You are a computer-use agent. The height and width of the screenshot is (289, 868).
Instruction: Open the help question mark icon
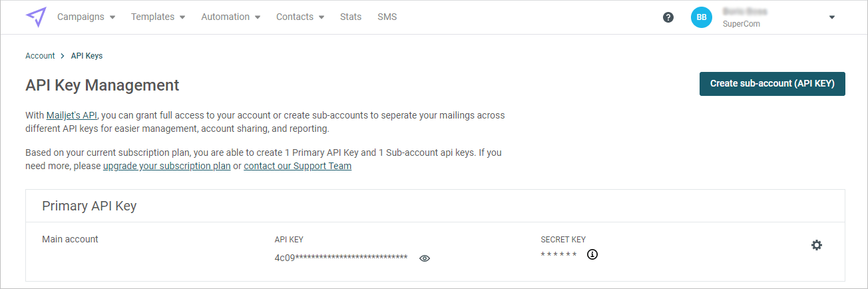tap(668, 17)
